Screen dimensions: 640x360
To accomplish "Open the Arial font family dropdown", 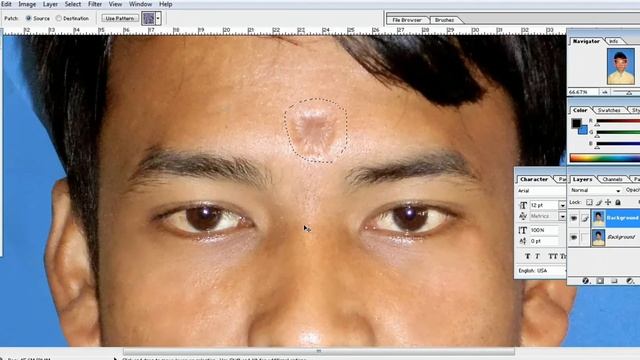I will [x=541, y=191].
